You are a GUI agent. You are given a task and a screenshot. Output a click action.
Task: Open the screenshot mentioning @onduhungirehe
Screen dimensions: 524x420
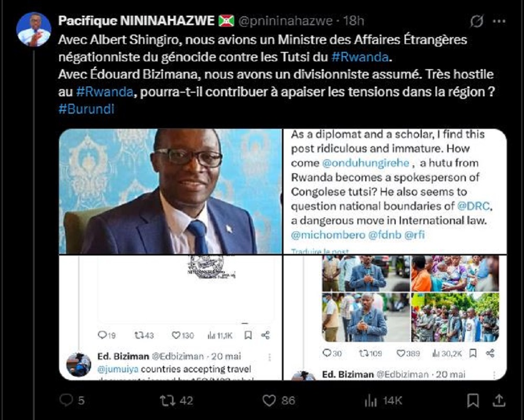tap(395, 191)
